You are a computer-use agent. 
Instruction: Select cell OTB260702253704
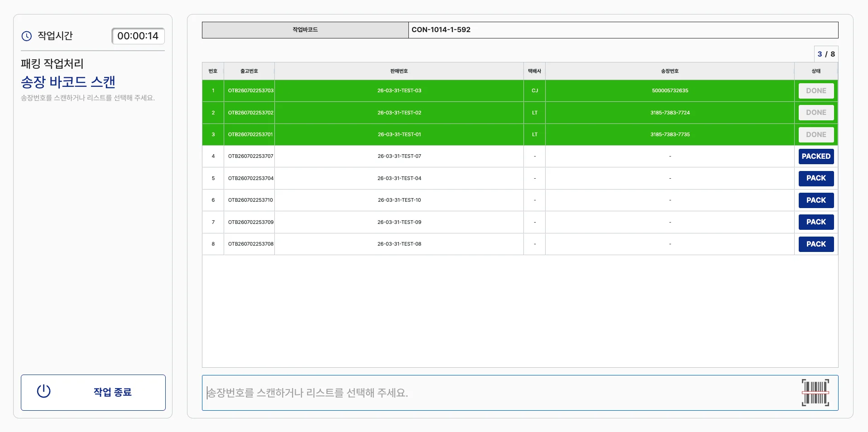[x=250, y=178]
